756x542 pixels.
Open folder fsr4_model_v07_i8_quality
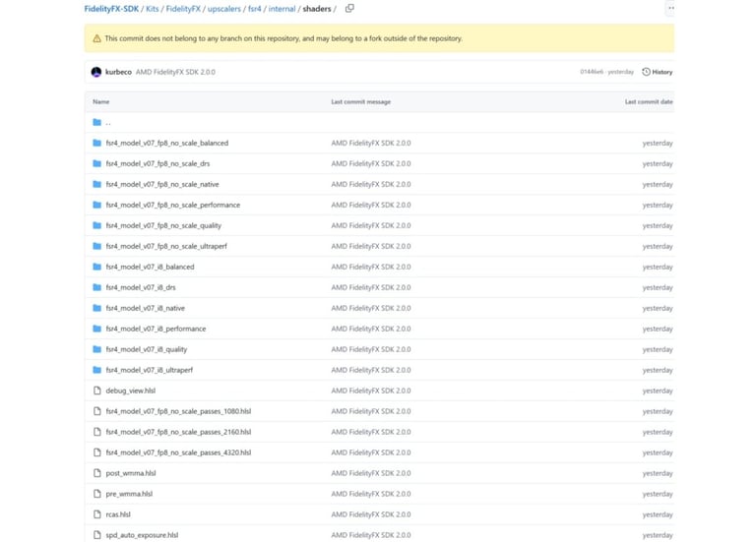coord(146,349)
